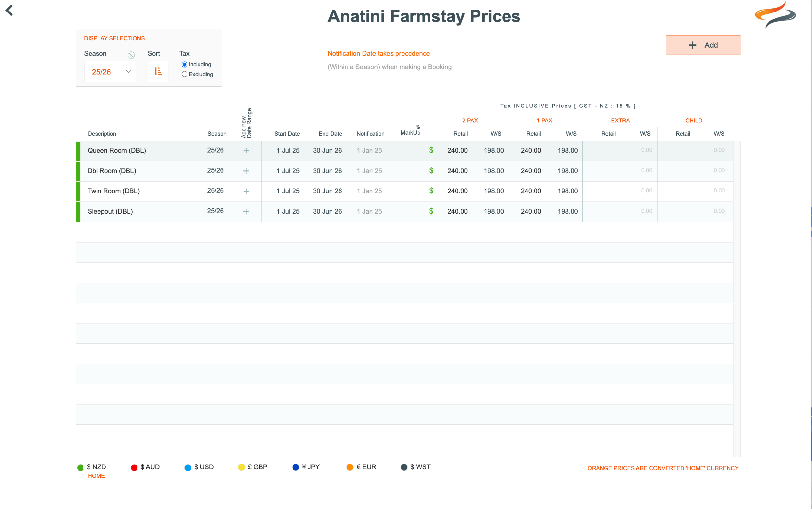The width and height of the screenshot is (812, 509).
Task: Add new date range for Queen Room
Action: pyautogui.click(x=246, y=151)
